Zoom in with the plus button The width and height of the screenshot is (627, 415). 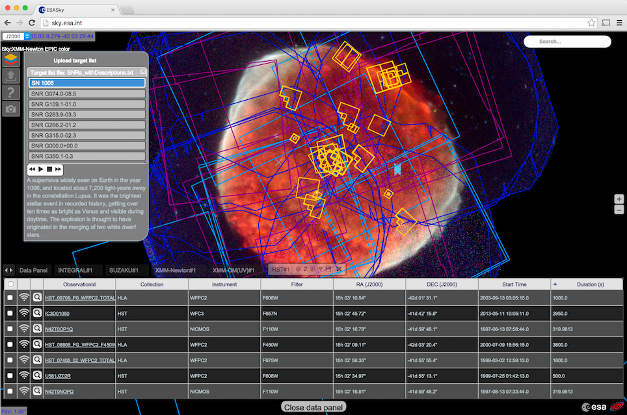[x=619, y=199]
